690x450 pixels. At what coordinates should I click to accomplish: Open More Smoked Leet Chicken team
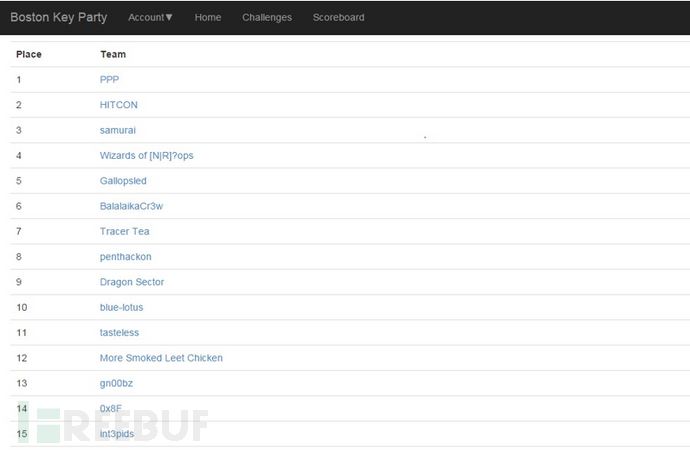point(161,358)
